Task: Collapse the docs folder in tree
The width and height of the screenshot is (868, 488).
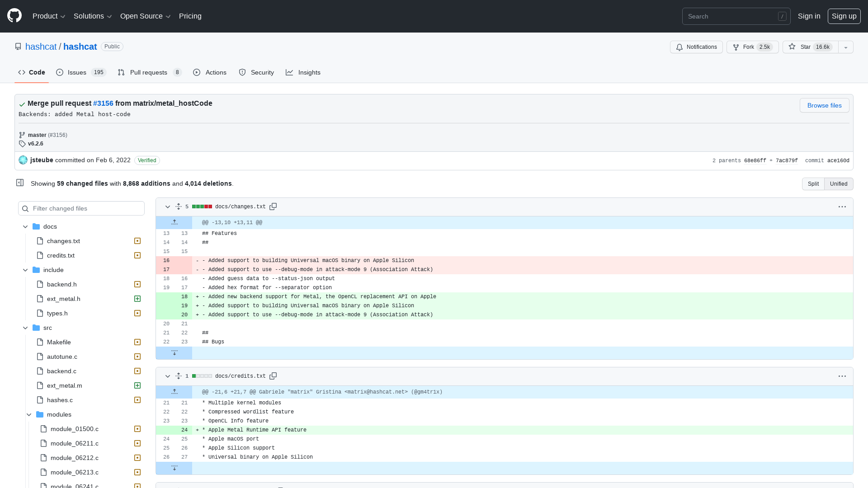Action: point(25,226)
